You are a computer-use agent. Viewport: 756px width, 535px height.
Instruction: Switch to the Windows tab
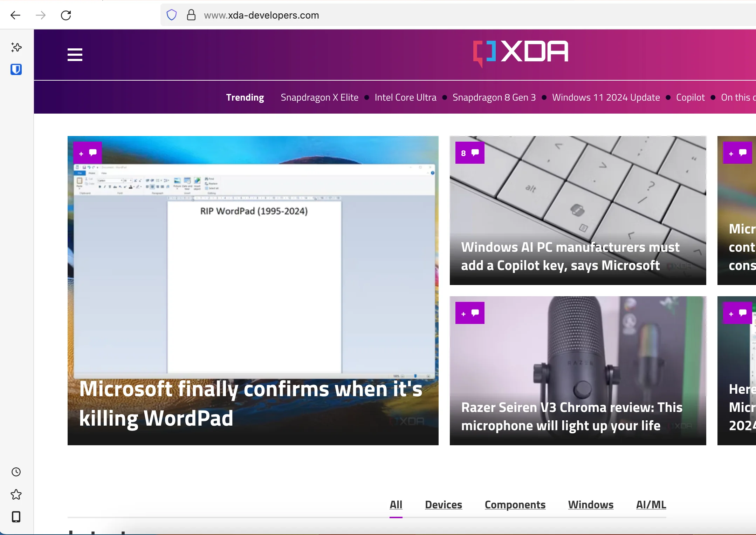click(x=591, y=505)
